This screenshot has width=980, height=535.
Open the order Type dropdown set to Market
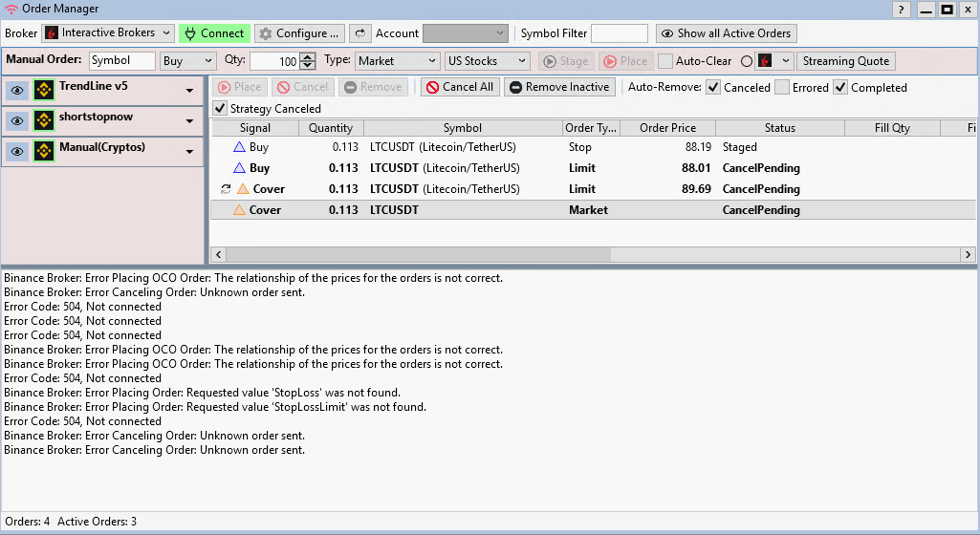[x=397, y=61]
